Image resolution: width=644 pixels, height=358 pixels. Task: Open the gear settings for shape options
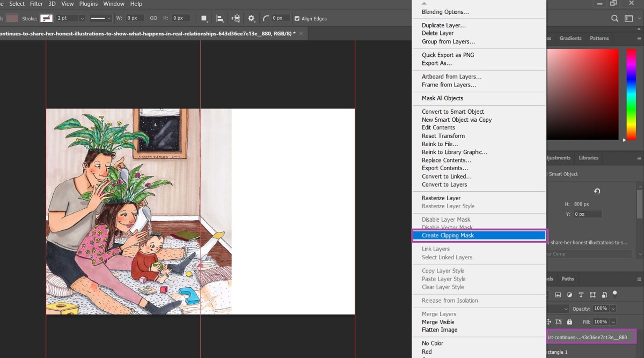pyautogui.click(x=251, y=18)
